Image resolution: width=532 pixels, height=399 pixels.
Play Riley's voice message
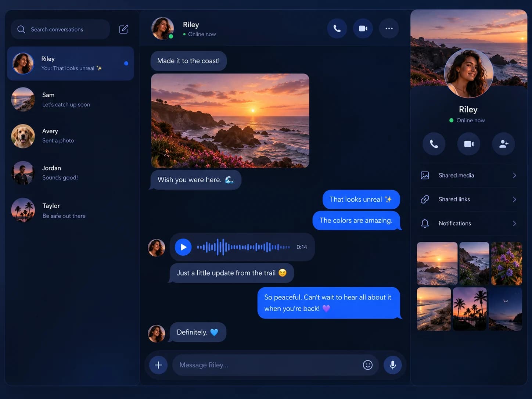point(183,247)
